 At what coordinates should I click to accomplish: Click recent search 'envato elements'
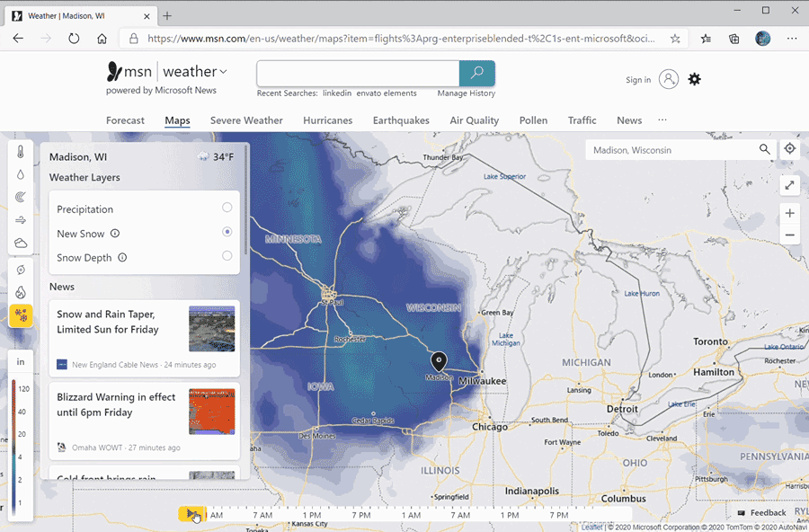tap(387, 93)
